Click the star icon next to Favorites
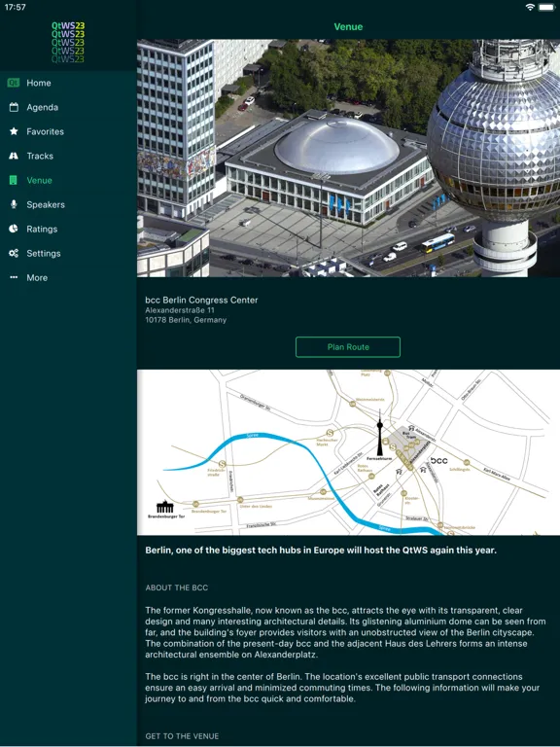560x747 pixels. click(x=14, y=131)
